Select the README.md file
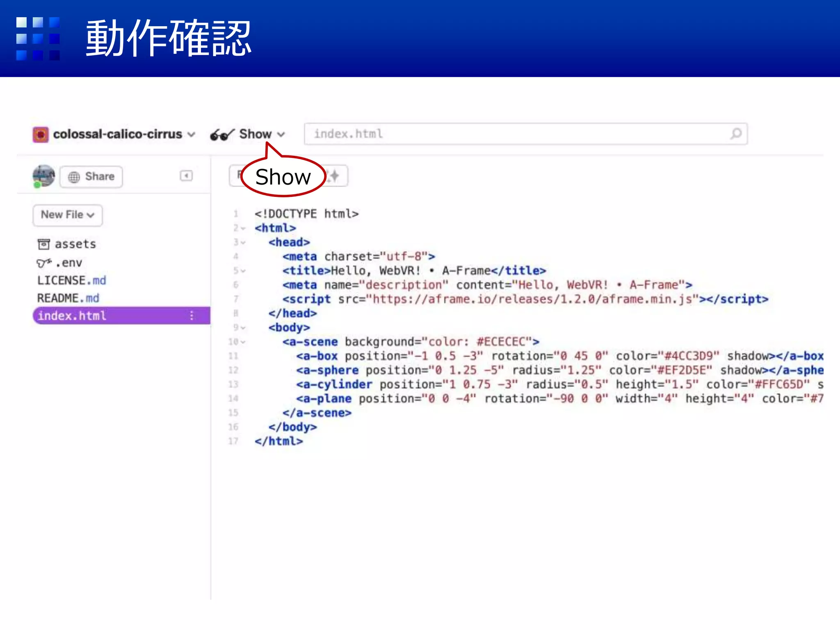This screenshot has height=630, width=840. (x=68, y=298)
